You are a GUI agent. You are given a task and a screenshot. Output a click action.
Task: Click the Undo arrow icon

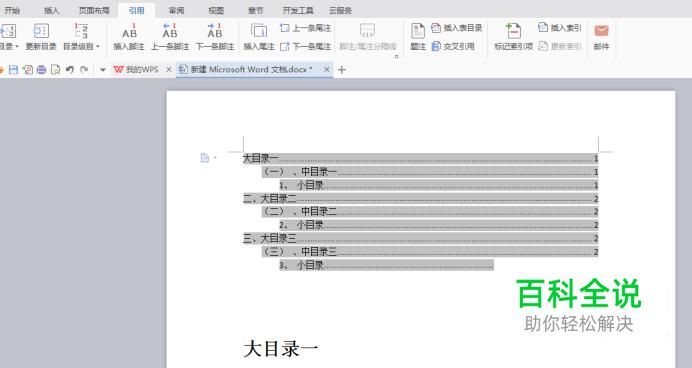70,69
